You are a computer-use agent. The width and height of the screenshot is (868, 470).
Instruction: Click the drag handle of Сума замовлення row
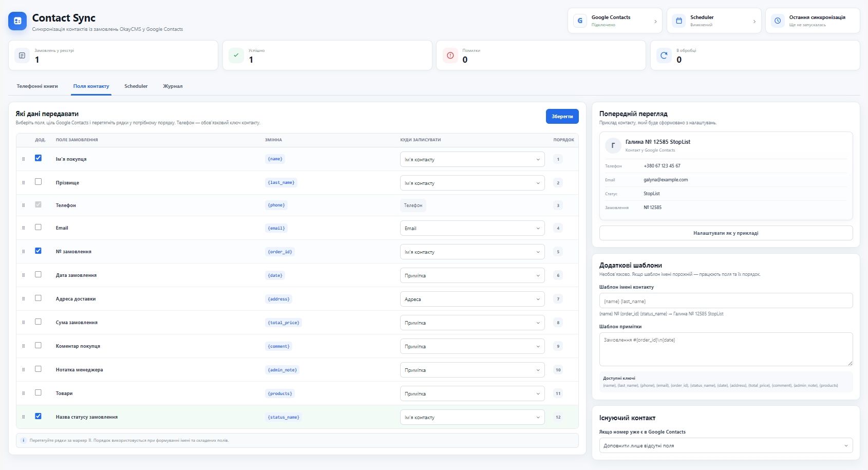(x=24, y=323)
